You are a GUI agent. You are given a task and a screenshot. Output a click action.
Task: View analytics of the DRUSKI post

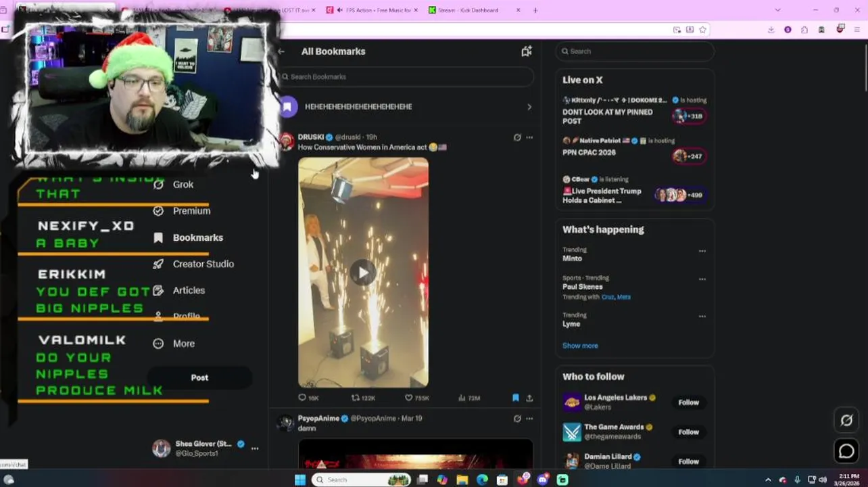(469, 398)
